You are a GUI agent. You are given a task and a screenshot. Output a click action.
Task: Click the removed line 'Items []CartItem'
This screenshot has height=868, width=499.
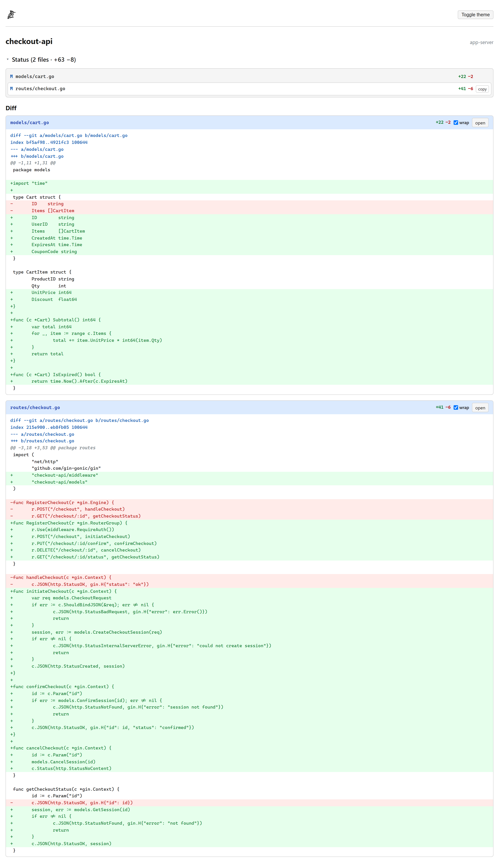pyautogui.click(x=249, y=211)
